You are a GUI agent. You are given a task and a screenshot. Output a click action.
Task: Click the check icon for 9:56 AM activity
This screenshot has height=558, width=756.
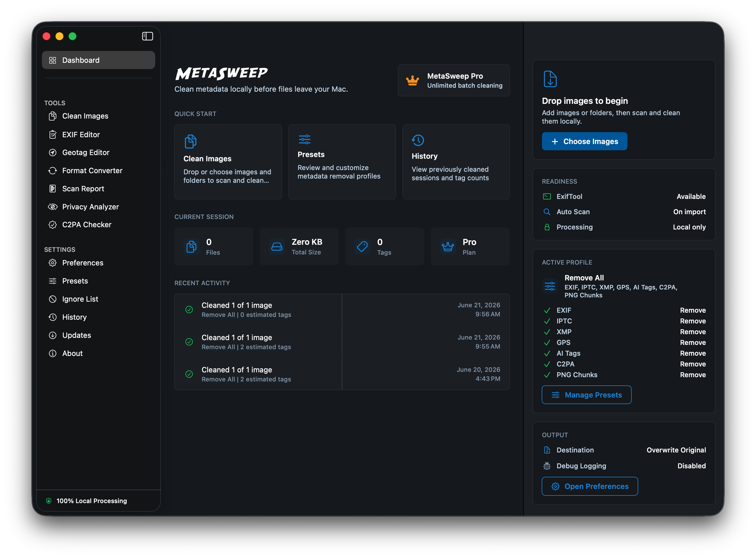click(189, 309)
